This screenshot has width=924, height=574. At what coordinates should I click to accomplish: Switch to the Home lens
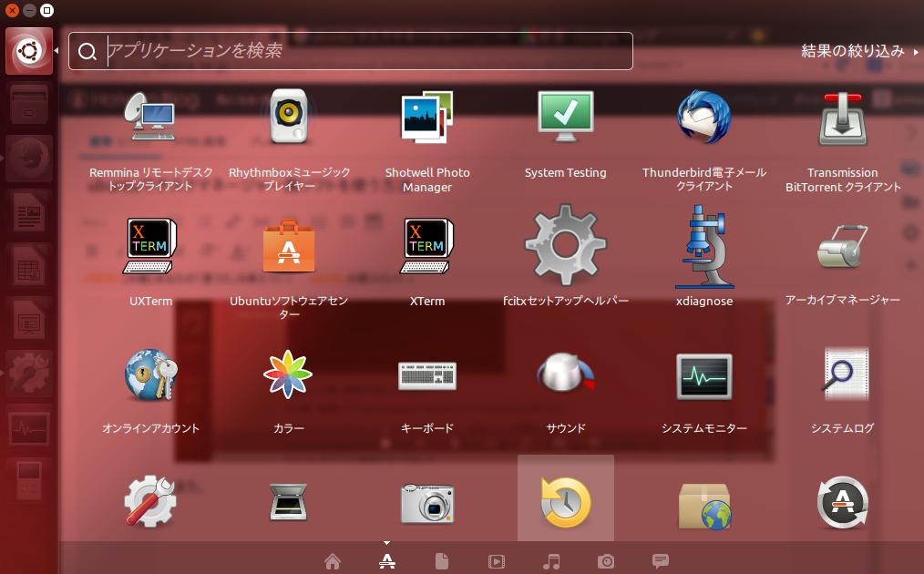[x=333, y=561]
